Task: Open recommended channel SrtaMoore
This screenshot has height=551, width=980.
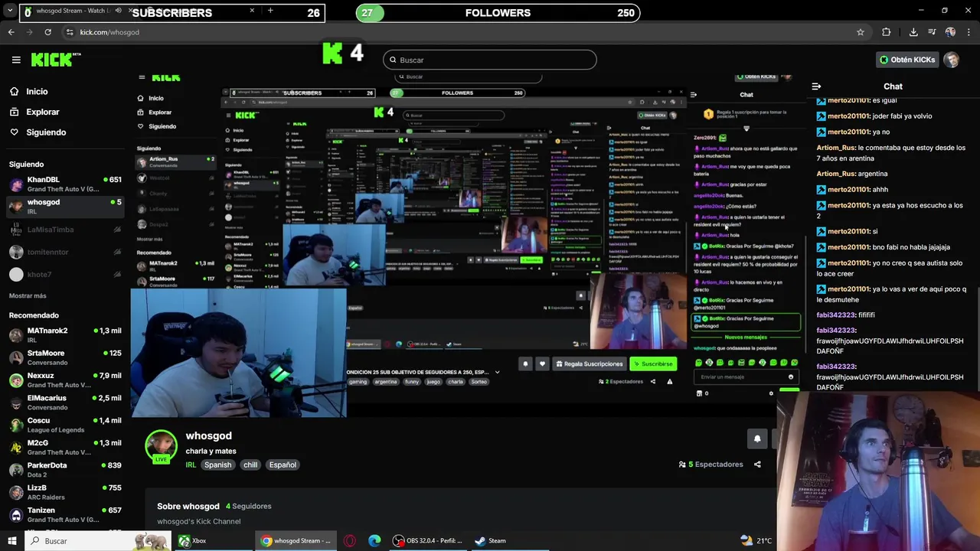Action: tap(65, 357)
